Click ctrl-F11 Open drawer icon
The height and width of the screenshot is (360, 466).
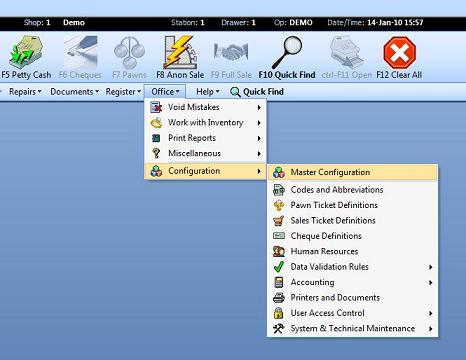coord(347,52)
